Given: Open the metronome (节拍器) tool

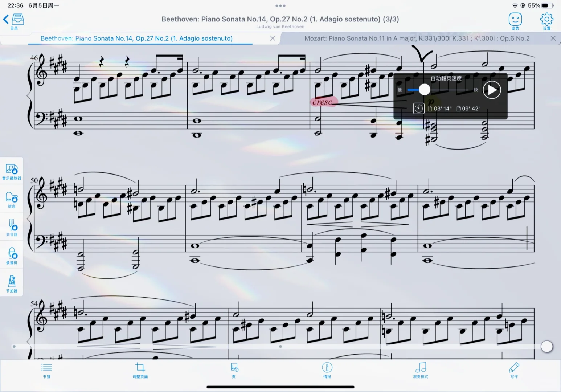Looking at the screenshot, I should point(12,284).
